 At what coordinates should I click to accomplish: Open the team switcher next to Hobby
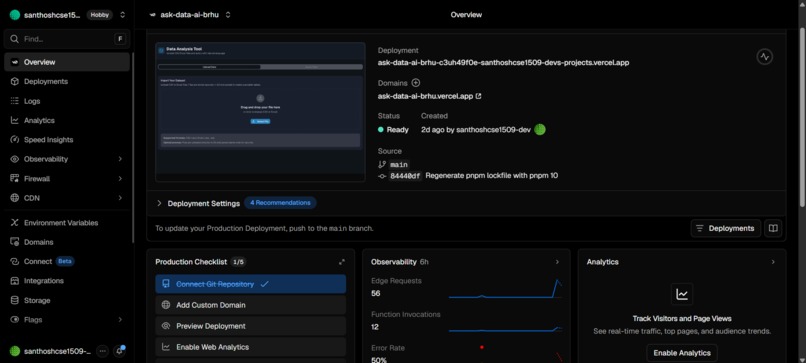point(122,15)
